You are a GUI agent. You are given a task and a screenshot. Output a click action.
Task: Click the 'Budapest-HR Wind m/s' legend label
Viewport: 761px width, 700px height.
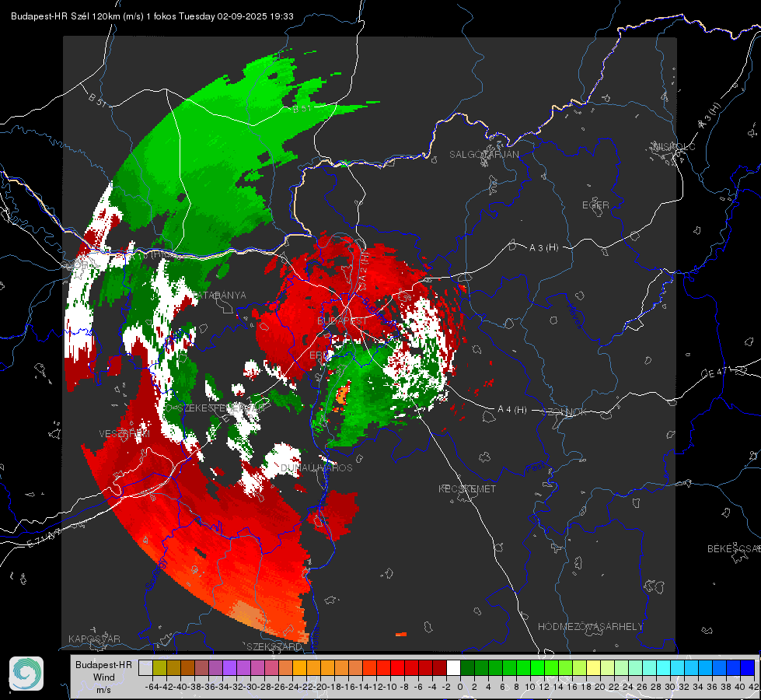point(104,677)
